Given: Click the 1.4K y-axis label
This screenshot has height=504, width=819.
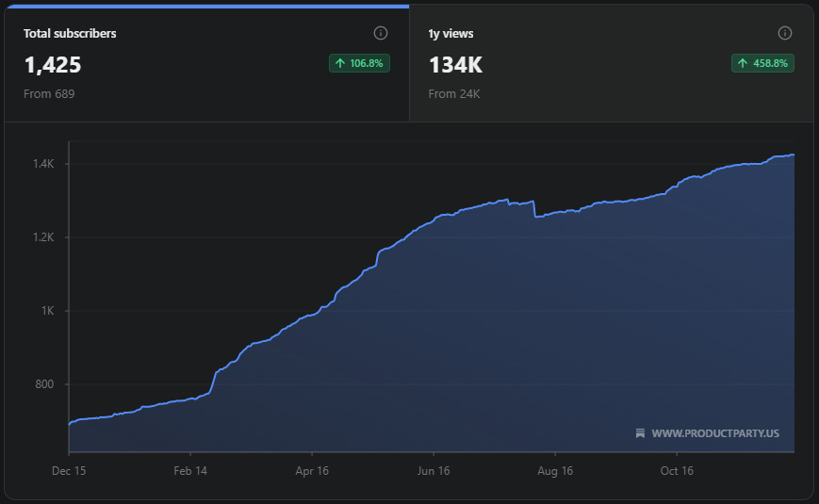Looking at the screenshot, I should 43,164.
